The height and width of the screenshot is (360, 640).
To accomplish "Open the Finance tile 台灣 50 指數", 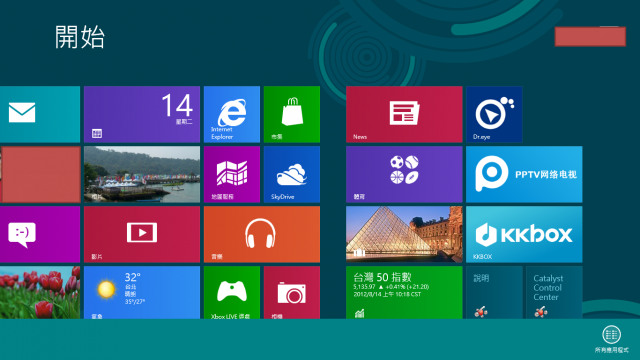I will pyautogui.click(x=404, y=292).
